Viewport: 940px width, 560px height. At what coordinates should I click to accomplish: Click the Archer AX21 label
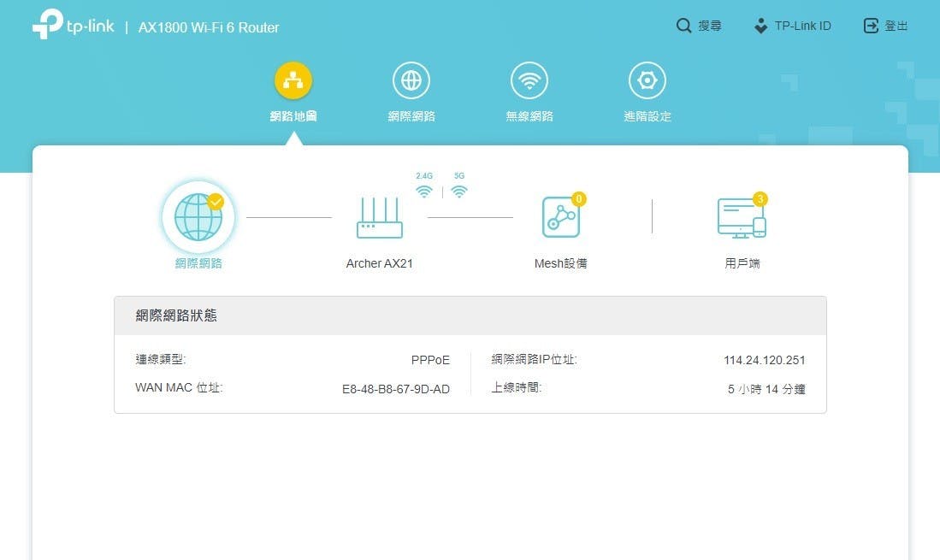(380, 263)
